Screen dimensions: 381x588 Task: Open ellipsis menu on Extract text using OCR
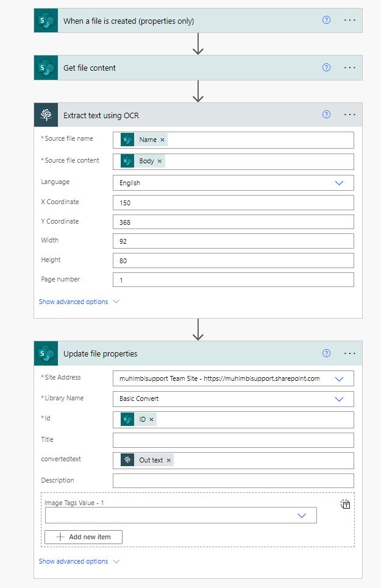(349, 115)
